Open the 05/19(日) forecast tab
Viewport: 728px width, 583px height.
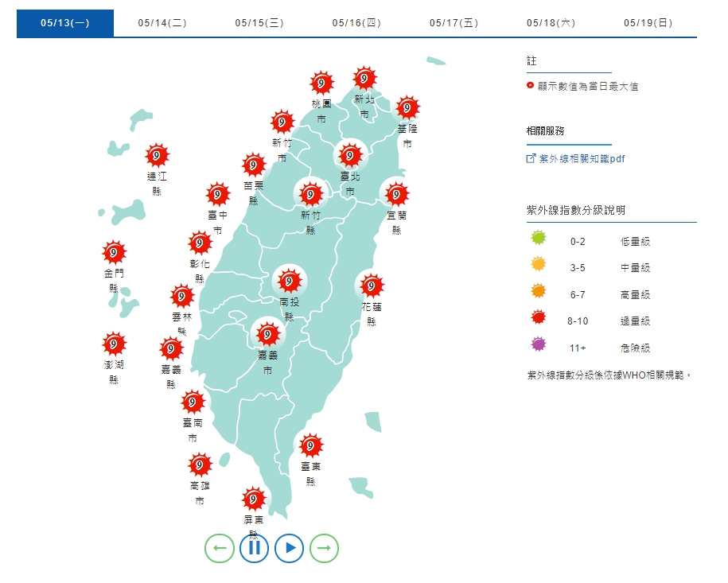point(648,23)
